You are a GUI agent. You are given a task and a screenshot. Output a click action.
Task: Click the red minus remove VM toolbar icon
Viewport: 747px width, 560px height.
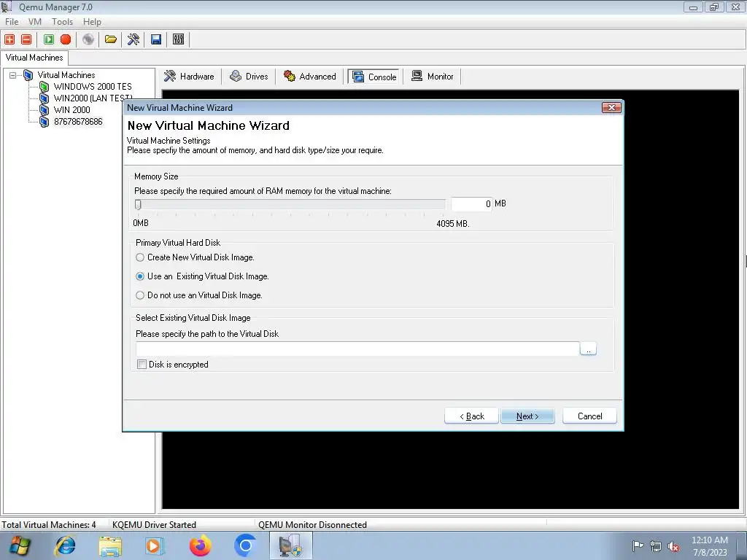tap(27, 39)
